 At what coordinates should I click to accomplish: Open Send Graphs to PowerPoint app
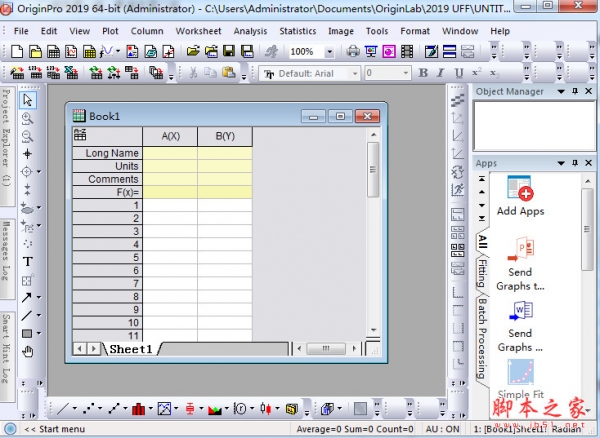(520, 263)
